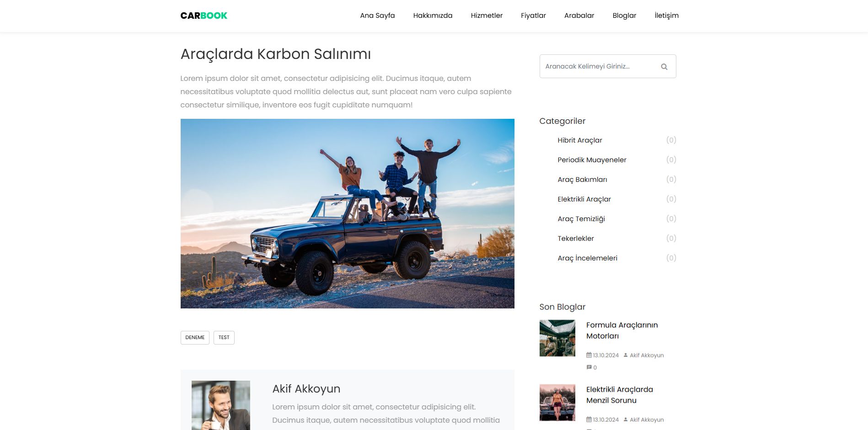Click the Formula post thumbnail image

pyautogui.click(x=557, y=338)
